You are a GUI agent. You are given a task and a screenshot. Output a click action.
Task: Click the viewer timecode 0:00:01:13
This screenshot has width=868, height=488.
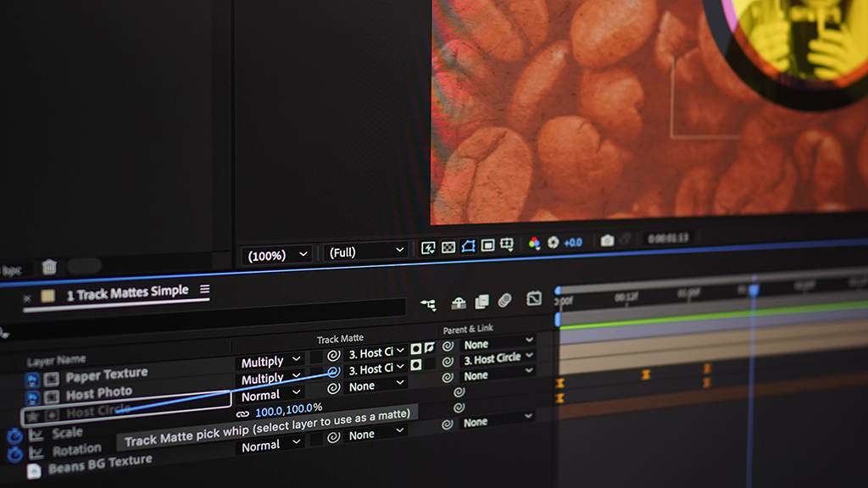(x=668, y=238)
